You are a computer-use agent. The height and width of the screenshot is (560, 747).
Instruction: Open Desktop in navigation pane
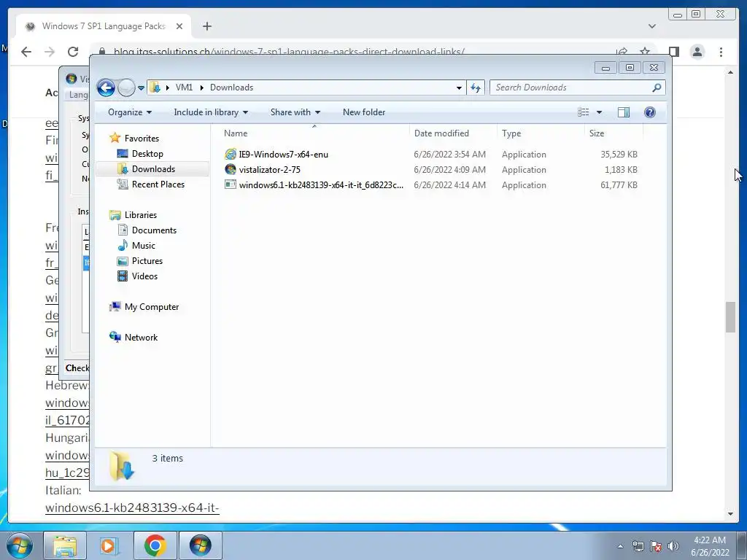click(147, 154)
